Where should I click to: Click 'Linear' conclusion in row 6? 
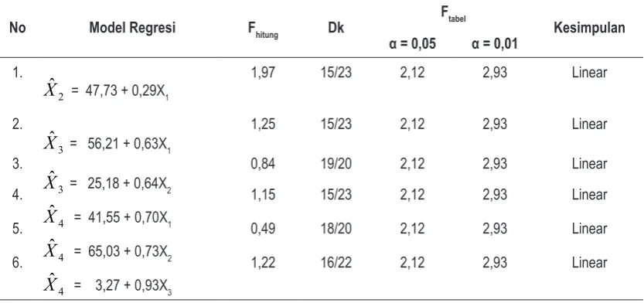tap(589, 262)
